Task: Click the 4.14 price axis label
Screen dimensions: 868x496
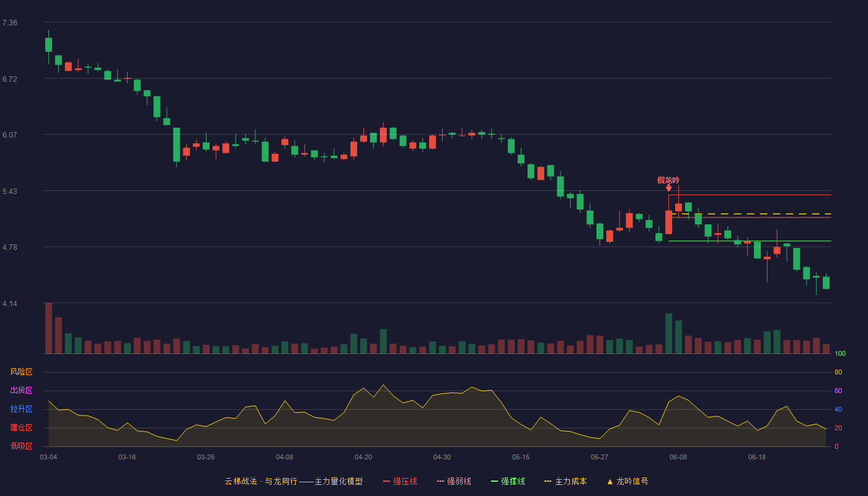Action: (x=10, y=304)
